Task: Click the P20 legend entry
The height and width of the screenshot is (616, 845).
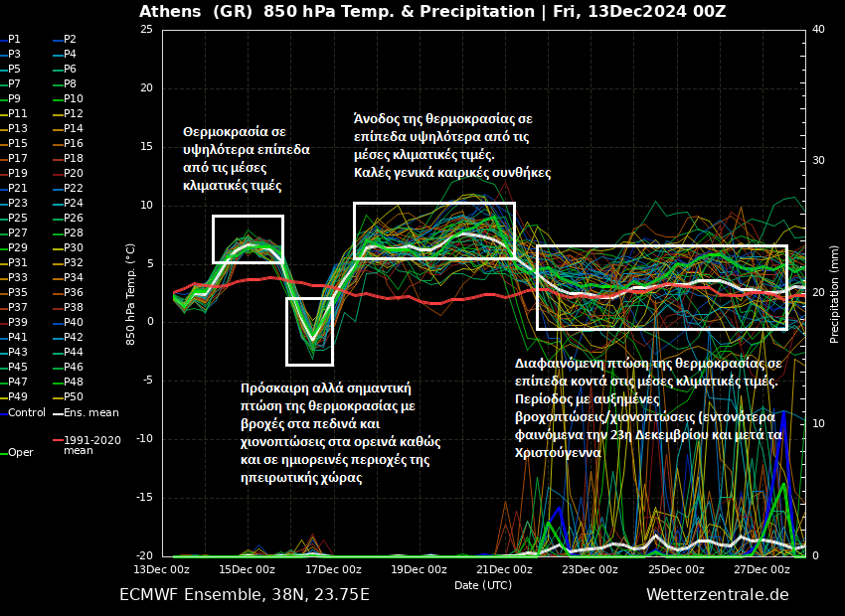Action: (x=69, y=174)
